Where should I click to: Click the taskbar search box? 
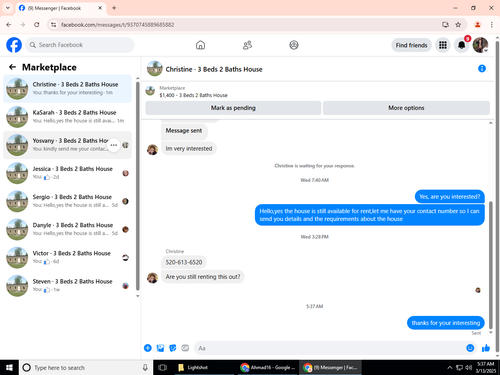click(x=86, y=367)
